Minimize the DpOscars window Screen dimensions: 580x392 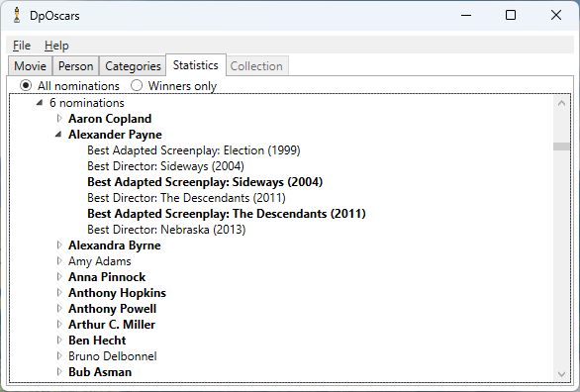pos(466,16)
